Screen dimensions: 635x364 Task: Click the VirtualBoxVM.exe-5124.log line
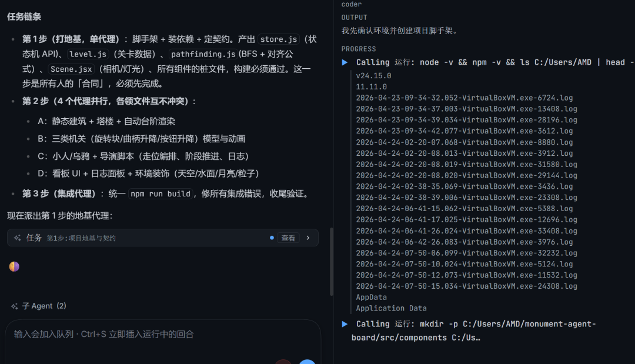[464, 264]
